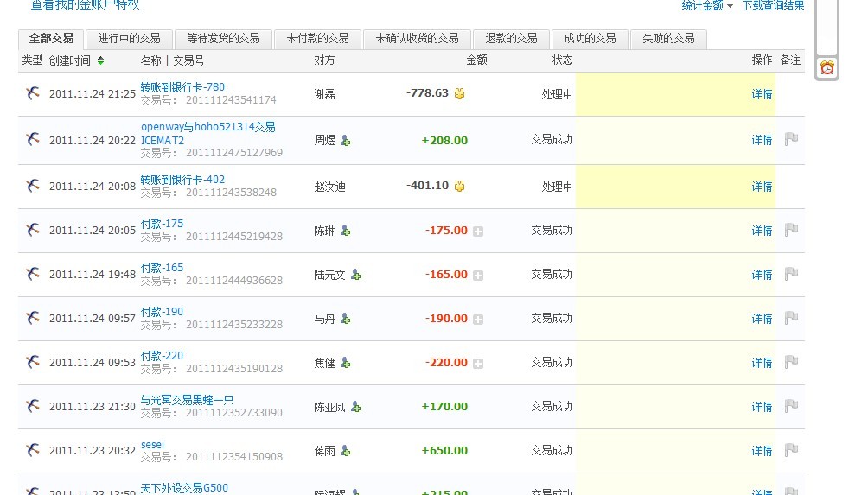Viewport: 868px width, 495px height.
Task: Expand the plus box beside -220.00 amount
Action: pyautogui.click(x=478, y=363)
